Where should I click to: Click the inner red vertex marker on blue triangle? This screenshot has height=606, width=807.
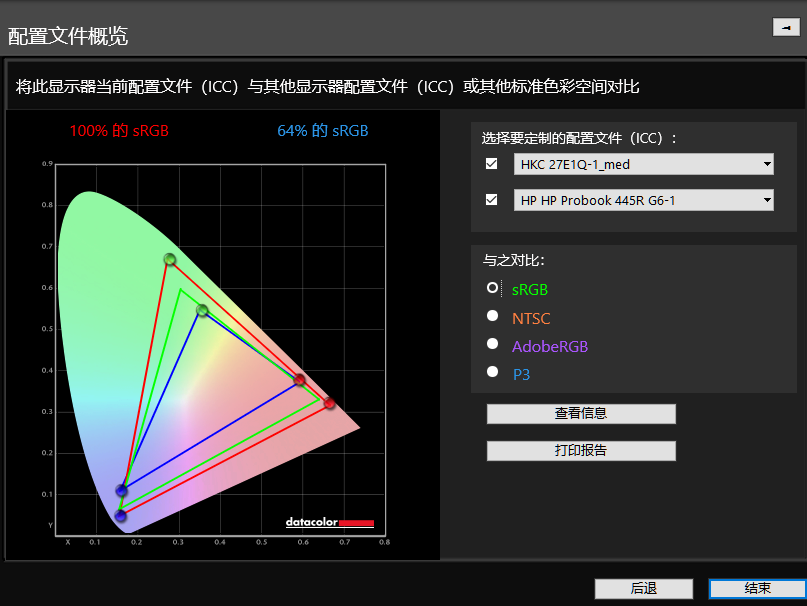click(x=300, y=380)
